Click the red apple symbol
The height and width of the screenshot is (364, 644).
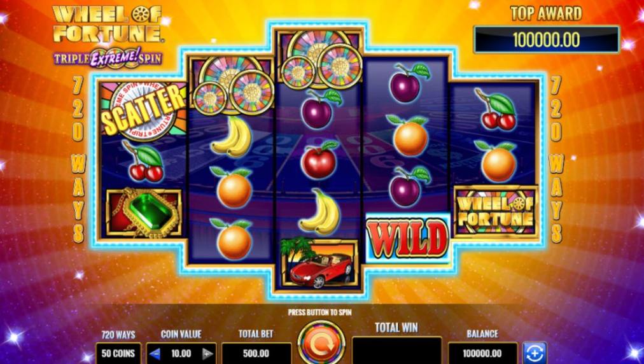point(319,160)
